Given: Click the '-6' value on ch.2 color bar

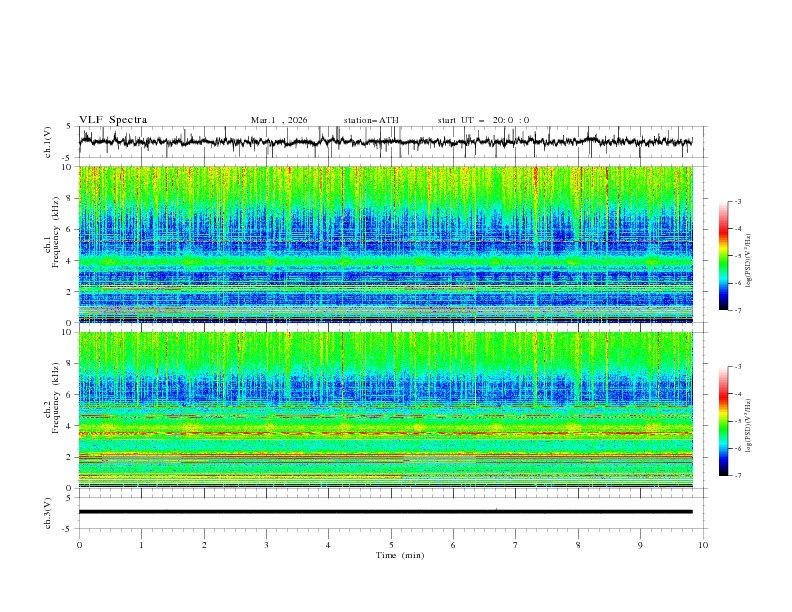Looking at the screenshot, I should coord(738,448).
